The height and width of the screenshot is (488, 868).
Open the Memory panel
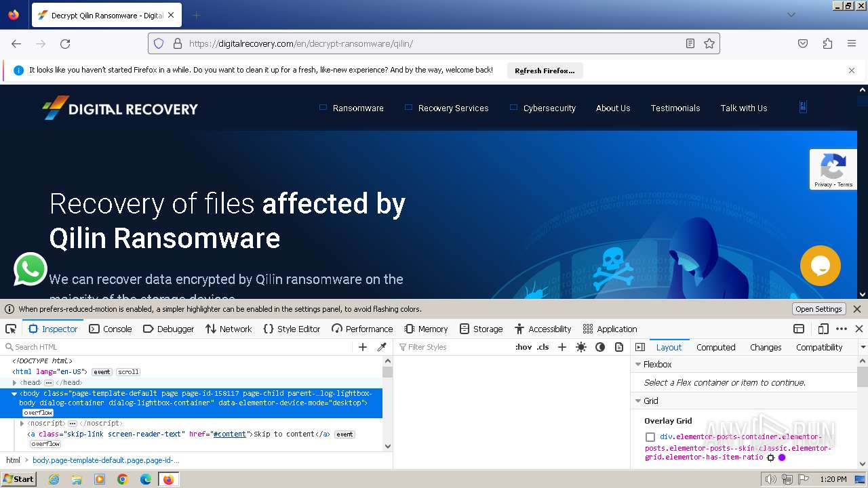426,329
